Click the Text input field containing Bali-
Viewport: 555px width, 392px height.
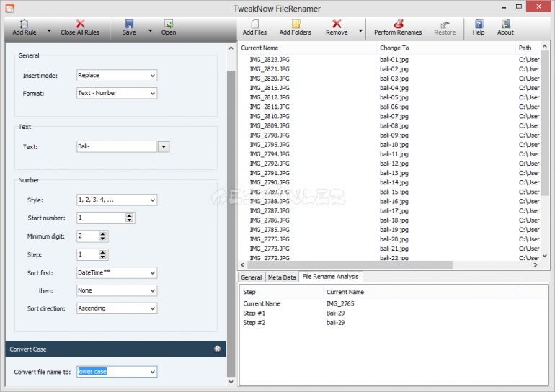(x=117, y=146)
